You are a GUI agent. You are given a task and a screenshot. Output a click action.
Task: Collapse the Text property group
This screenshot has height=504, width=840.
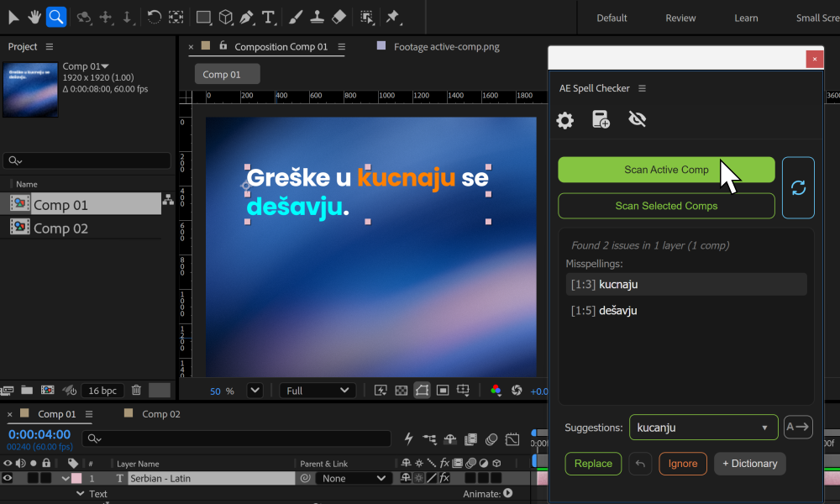click(x=80, y=493)
